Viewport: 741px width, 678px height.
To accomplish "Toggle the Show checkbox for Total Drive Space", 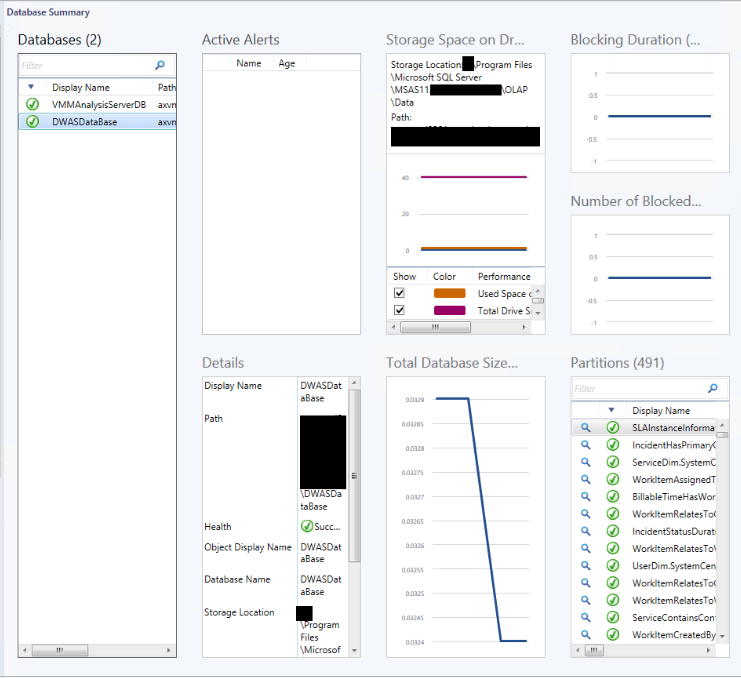I will [400, 311].
